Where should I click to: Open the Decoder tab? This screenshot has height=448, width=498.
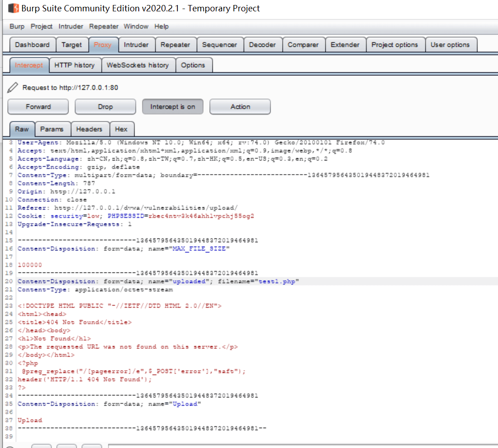coord(262,44)
